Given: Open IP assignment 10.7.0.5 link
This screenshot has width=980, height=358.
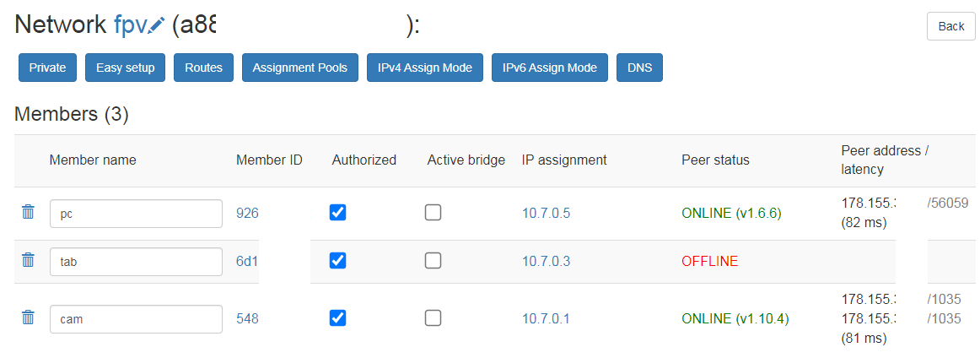Looking at the screenshot, I should (x=547, y=214).
